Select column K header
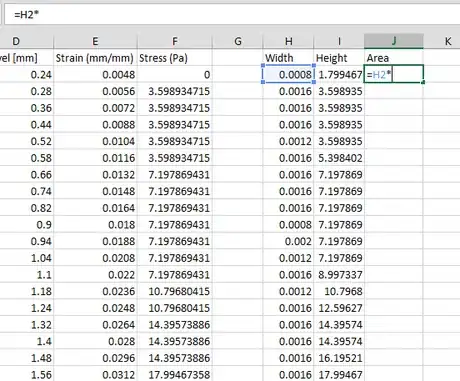The image size is (460, 381). click(442, 41)
